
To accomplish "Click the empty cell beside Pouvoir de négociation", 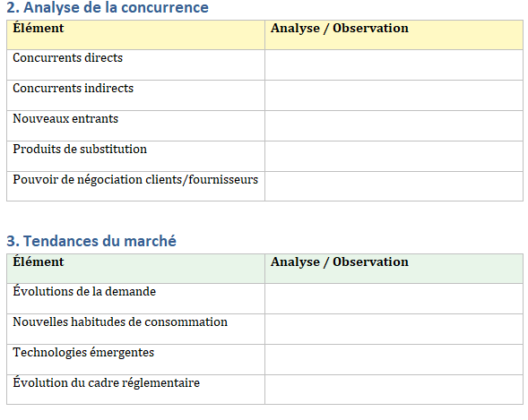I will (x=394, y=186).
